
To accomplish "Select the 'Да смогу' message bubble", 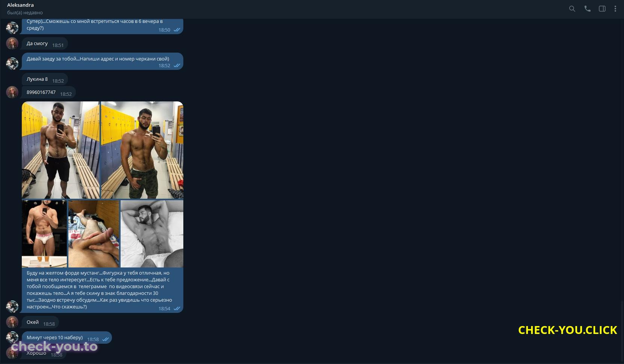I will pos(45,44).
